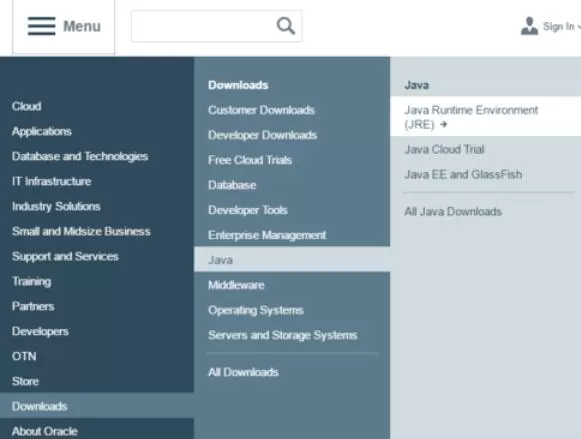Choose Small and Midsize Business
Screen dimensions: 581x439
click(81, 231)
